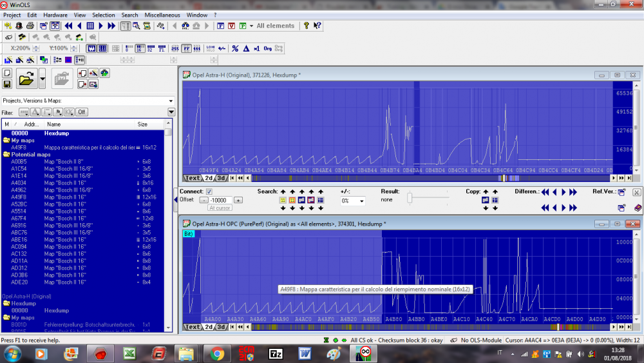This screenshot has width=644, height=363.
Task: Select map ABE16 Bosch II 16 row
Action: [x=82, y=240]
